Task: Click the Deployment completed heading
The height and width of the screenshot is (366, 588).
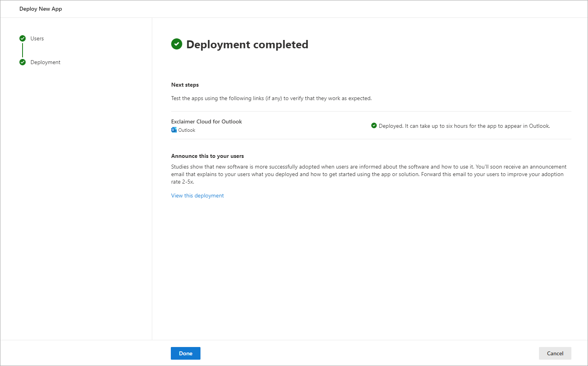Action: [247, 44]
